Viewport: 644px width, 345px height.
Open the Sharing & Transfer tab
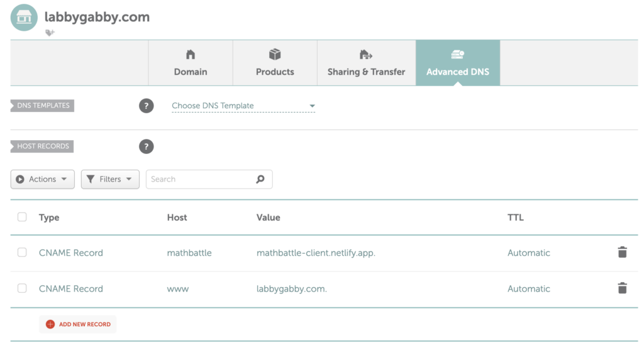367,63
